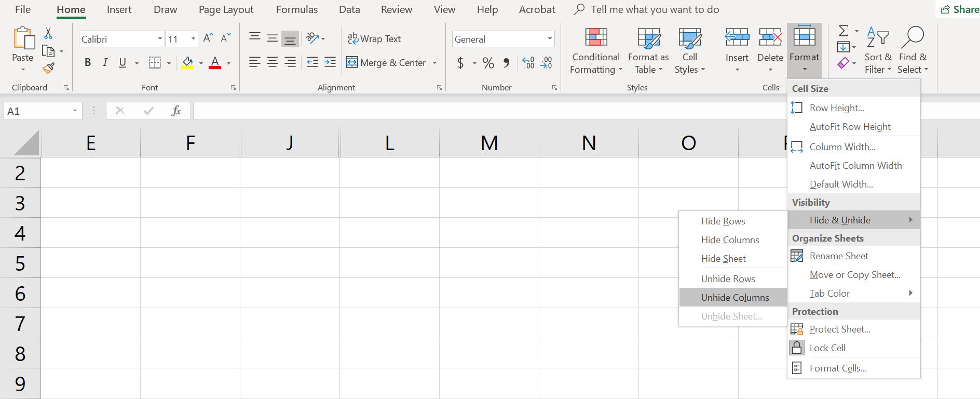Apply Center horizontal alignment
This screenshot has width=980, height=399.
coord(272,63)
